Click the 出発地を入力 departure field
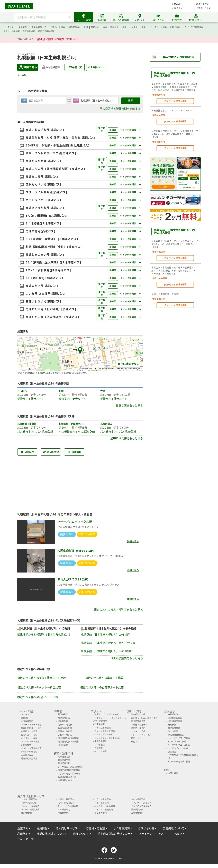The height and width of the screenshot is (868, 218). [x=43, y=100]
